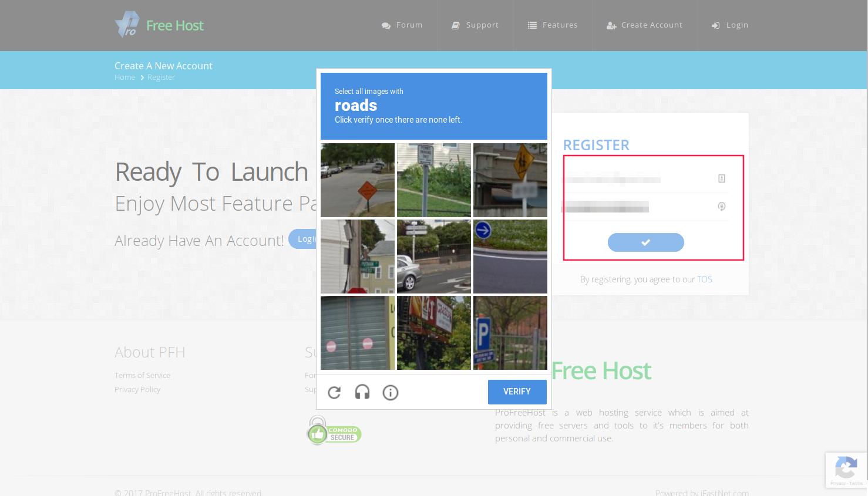Switch to the audio challenge headphones icon
Image resolution: width=868 pixels, height=496 pixels.
[x=362, y=392]
